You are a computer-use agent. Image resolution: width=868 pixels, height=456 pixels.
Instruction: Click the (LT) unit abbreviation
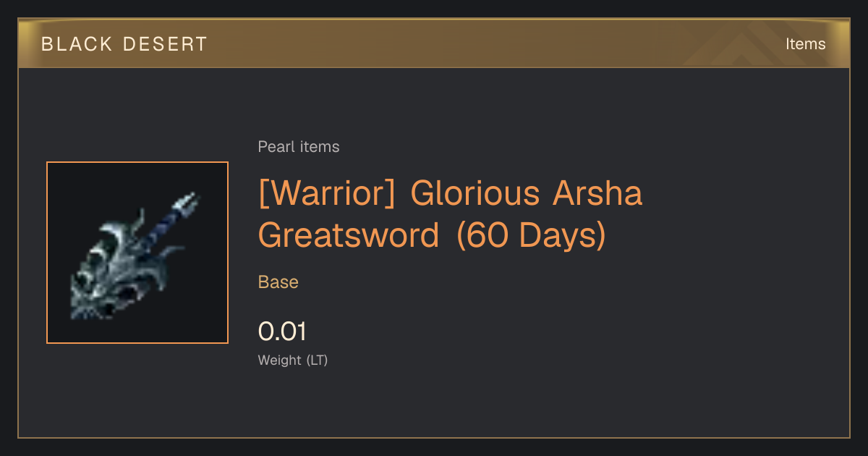coord(317,360)
